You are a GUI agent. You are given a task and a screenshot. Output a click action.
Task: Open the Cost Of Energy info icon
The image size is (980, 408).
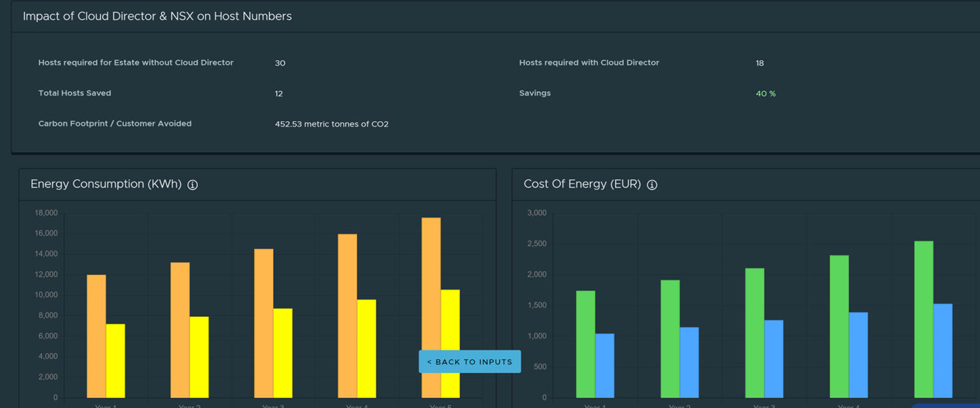click(652, 185)
